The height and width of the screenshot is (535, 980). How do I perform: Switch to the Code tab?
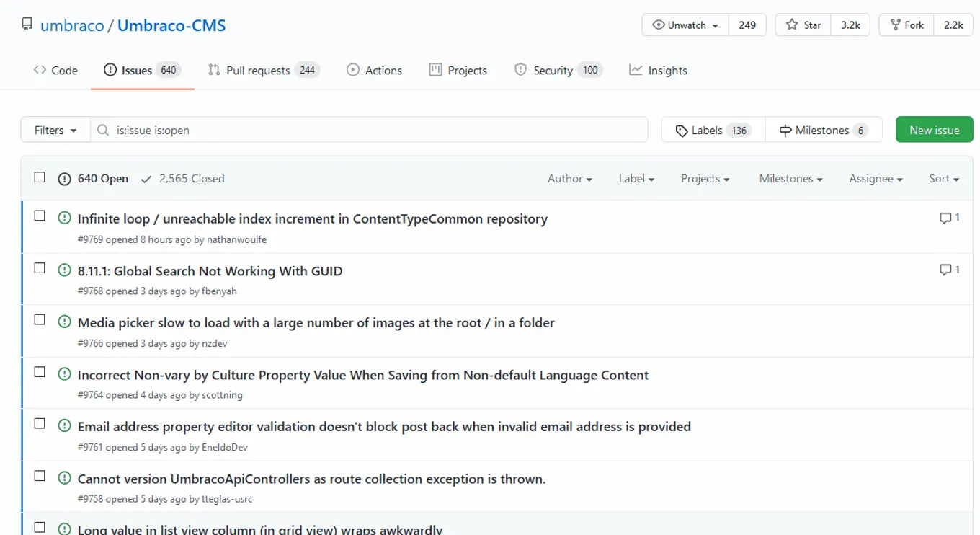pyautogui.click(x=55, y=70)
